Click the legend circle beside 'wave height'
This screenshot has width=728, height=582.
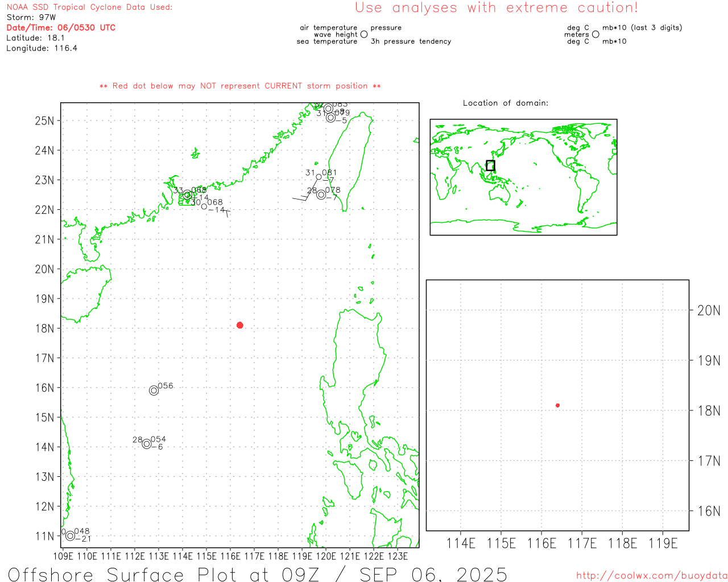pos(364,35)
